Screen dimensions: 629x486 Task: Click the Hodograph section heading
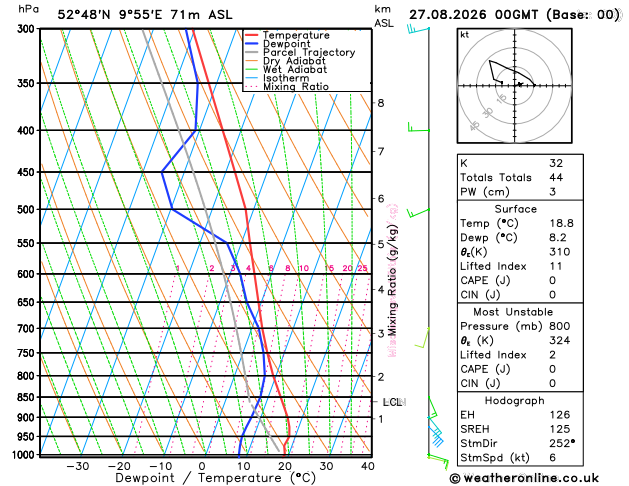click(515, 401)
